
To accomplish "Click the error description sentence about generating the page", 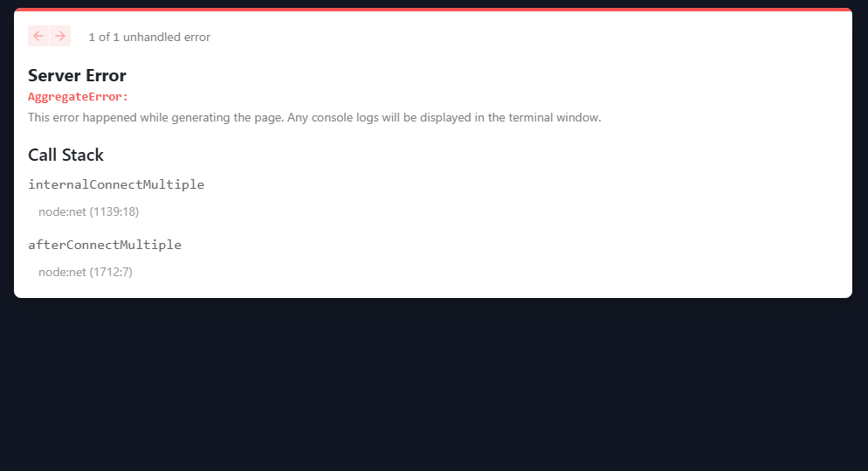I will pyautogui.click(x=314, y=117).
